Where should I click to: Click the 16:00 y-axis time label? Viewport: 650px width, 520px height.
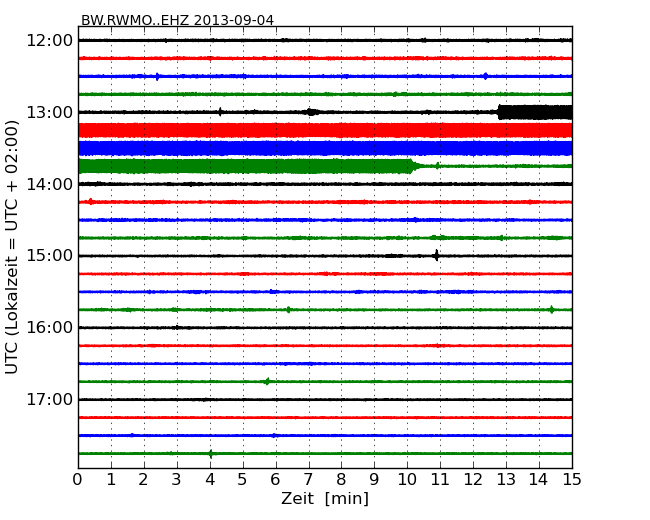pos(50,328)
